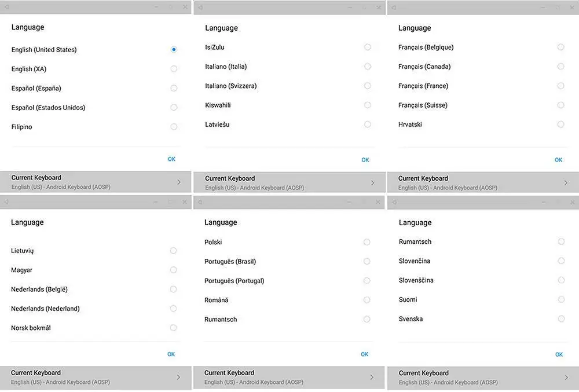Image resolution: width=579 pixels, height=392 pixels.
Task: Open Current Keyboard arrow under Svenska list
Action: tap(566, 378)
